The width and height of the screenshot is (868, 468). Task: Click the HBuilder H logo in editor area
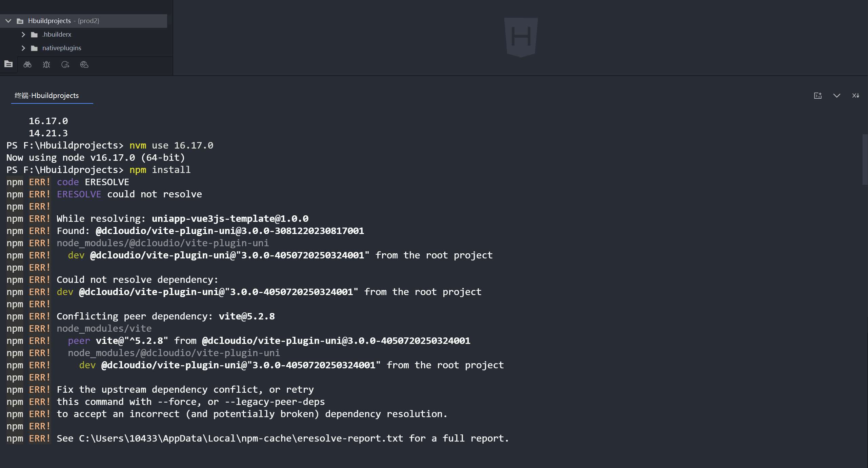521,37
